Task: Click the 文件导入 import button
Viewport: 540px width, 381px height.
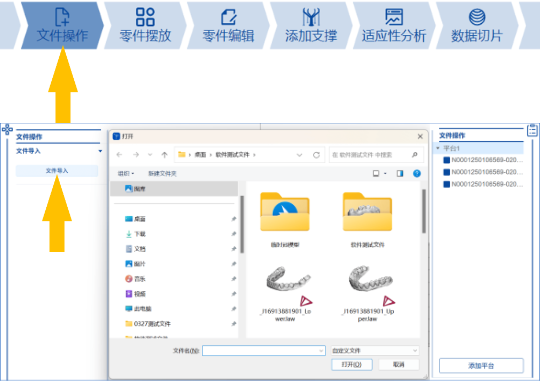Action: click(57, 171)
